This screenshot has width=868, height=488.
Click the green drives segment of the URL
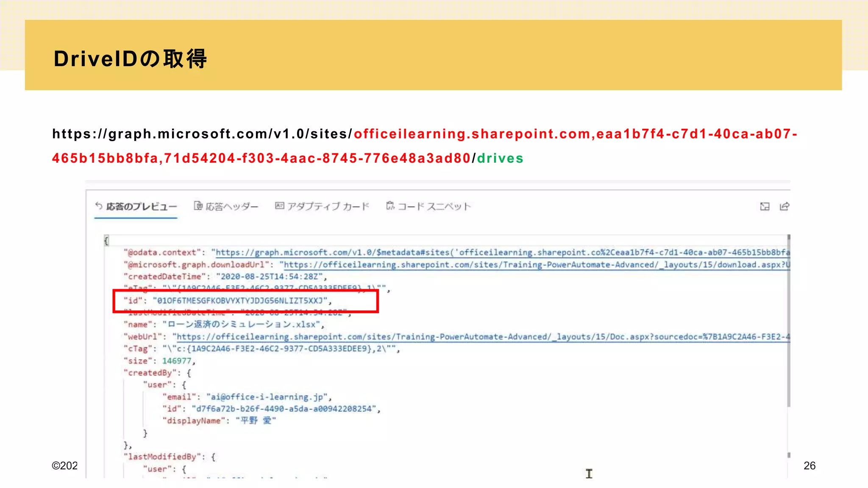(x=500, y=158)
